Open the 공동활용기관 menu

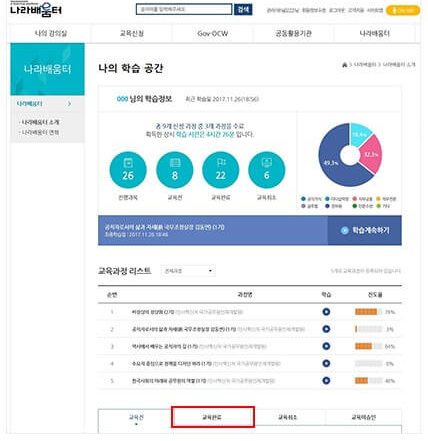(293, 33)
